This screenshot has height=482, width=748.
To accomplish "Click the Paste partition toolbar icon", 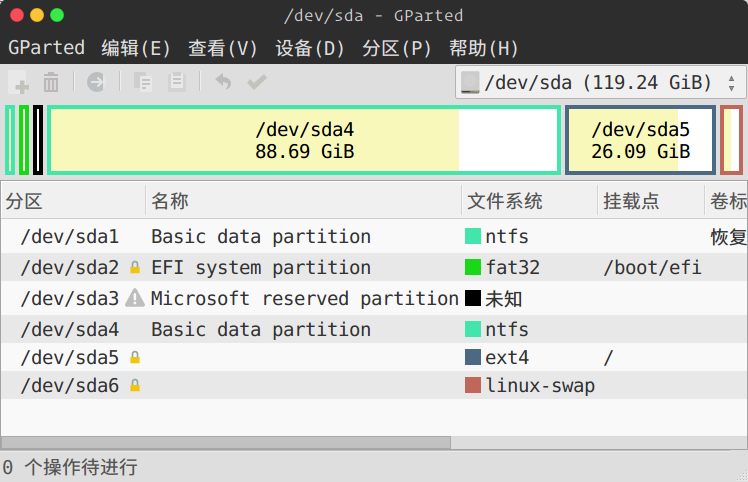I will tap(177, 82).
